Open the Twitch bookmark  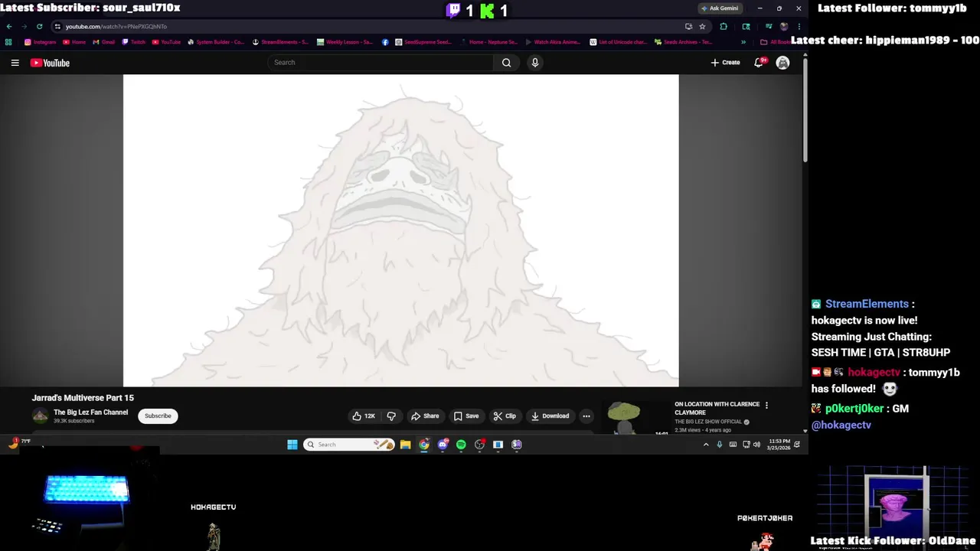pyautogui.click(x=134, y=42)
